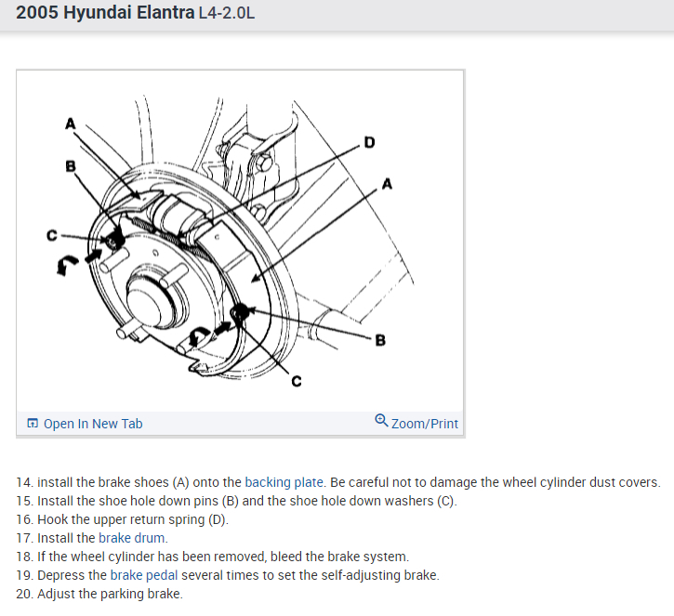Click step 20 'Adjust the parking brake.'

point(99,594)
